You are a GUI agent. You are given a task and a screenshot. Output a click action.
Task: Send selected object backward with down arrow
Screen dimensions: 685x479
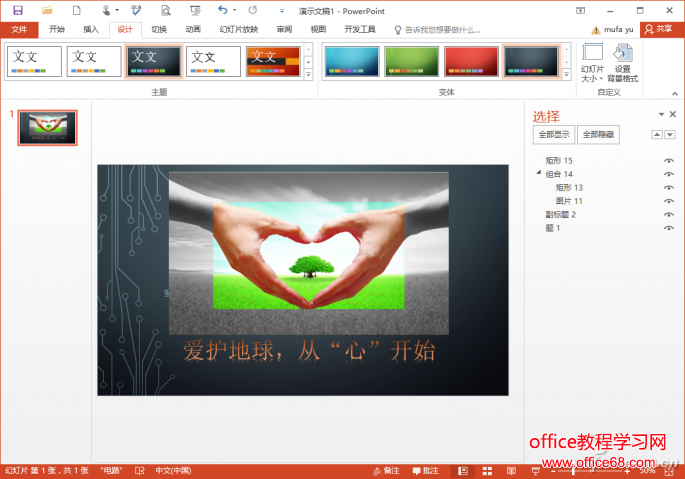click(x=670, y=134)
